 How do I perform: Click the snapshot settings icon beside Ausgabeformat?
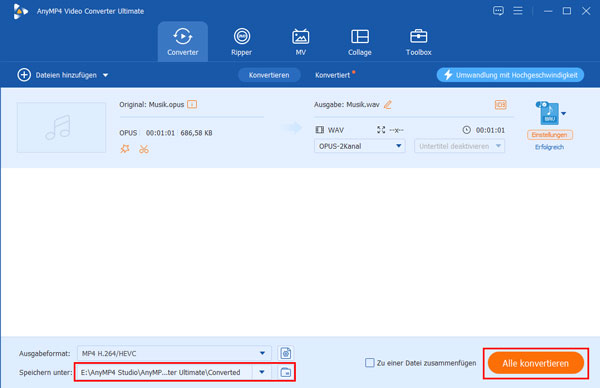[285, 353]
